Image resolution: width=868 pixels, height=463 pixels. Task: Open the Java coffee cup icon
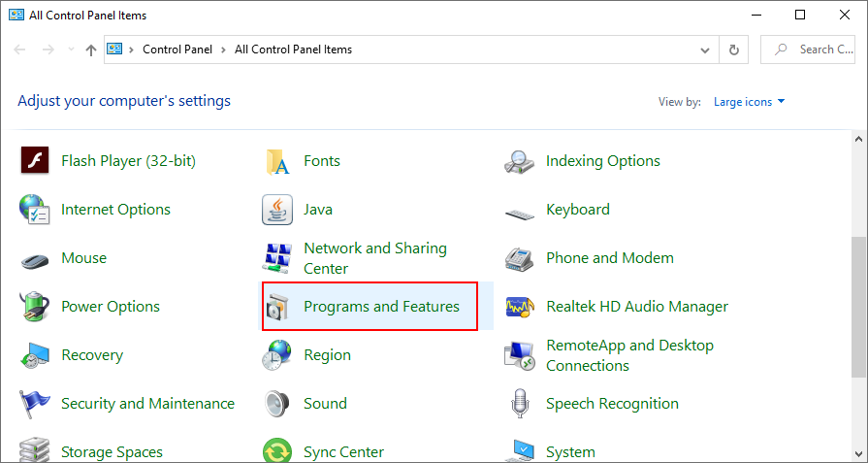[x=277, y=209]
